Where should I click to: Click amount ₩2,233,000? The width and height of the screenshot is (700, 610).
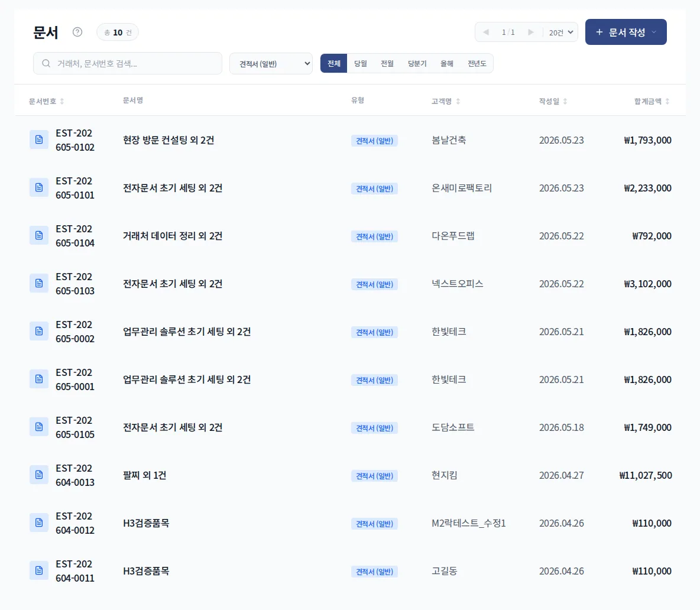point(647,188)
